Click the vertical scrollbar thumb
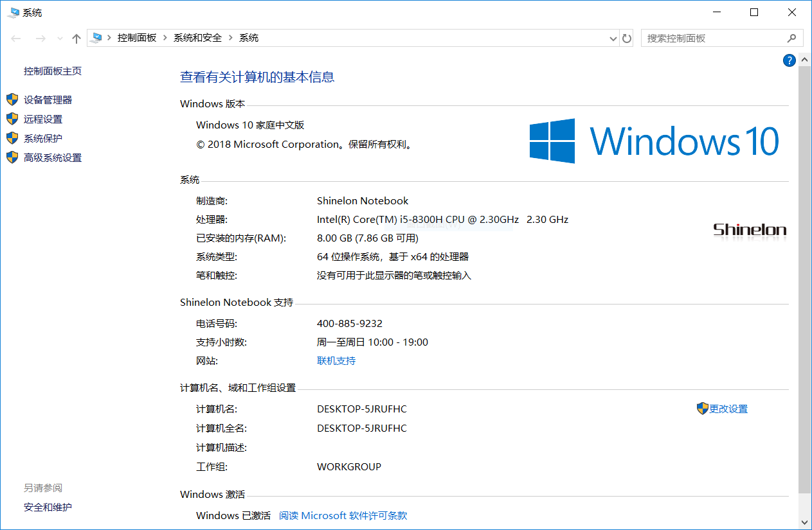Image resolution: width=812 pixels, height=530 pixels. [804, 276]
